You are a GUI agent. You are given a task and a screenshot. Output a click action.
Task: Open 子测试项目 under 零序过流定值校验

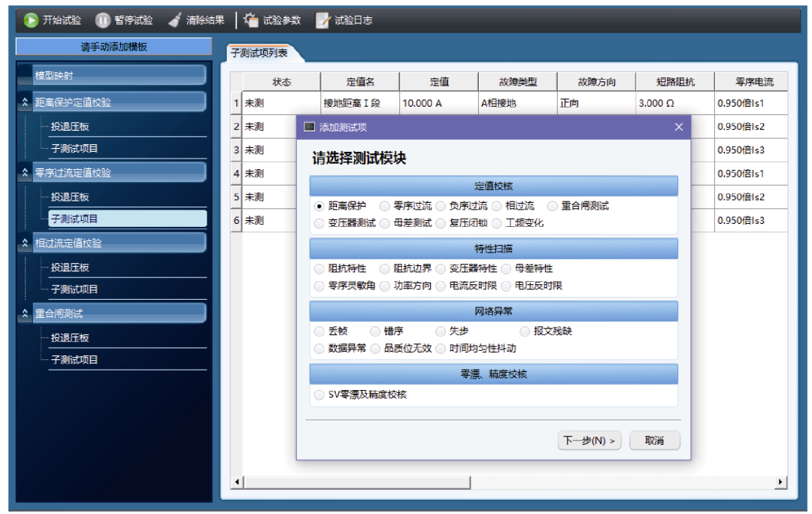pos(128,219)
